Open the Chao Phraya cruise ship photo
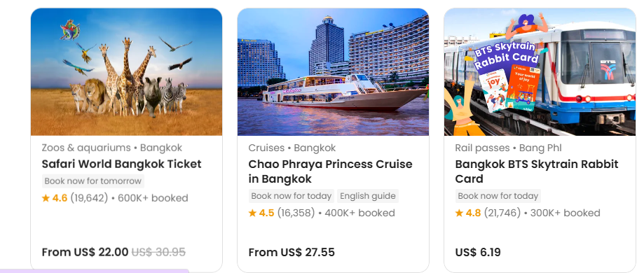This screenshot has height=273, width=644. pyautogui.click(x=333, y=72)
